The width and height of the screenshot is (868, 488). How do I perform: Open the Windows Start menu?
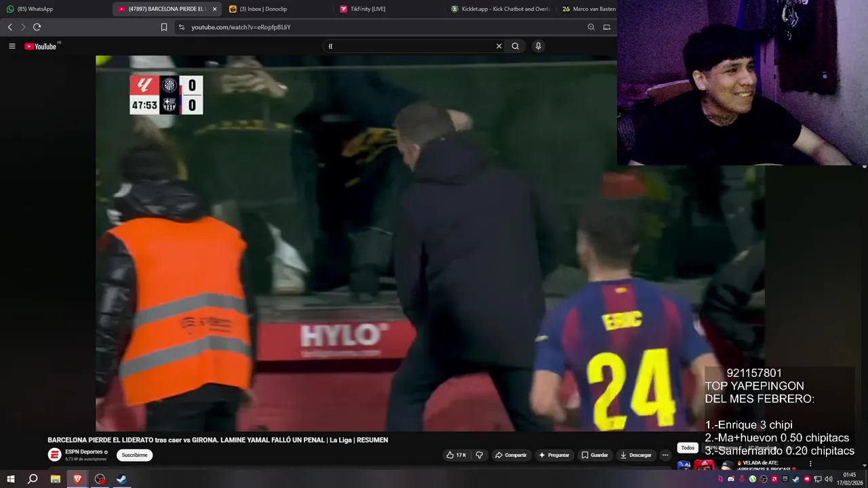point(10,479)
